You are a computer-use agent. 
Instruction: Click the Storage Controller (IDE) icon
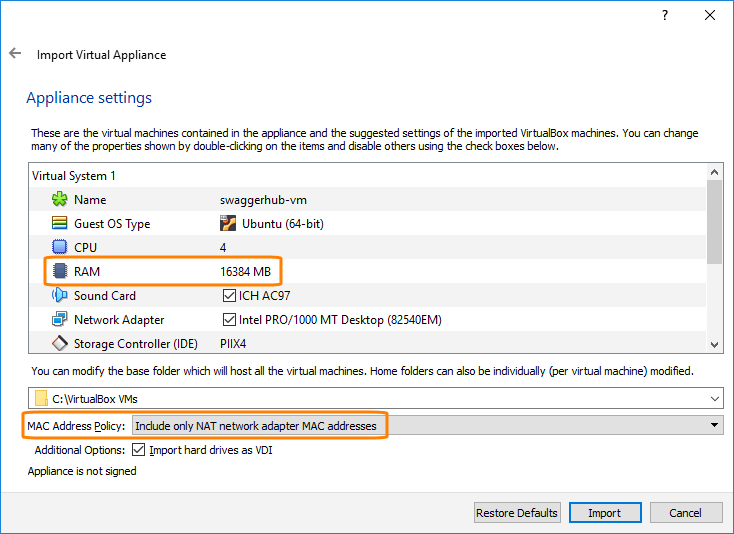[59, 344]
